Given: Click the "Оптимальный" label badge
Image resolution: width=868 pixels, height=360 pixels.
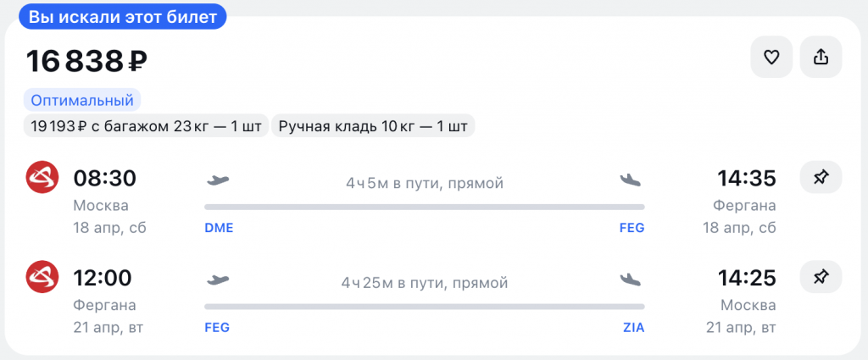Looking at the screenshot, I should pyautogui.click(x=82, y=101).
